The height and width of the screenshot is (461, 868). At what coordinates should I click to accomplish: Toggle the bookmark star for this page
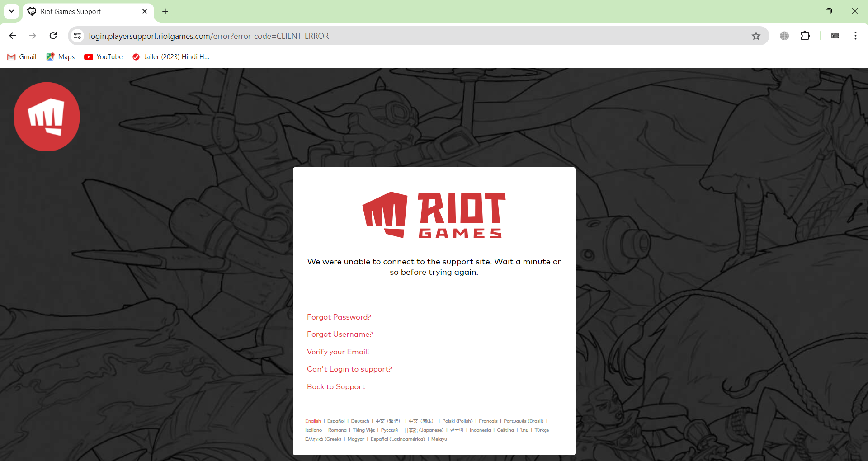coord(756,36)
